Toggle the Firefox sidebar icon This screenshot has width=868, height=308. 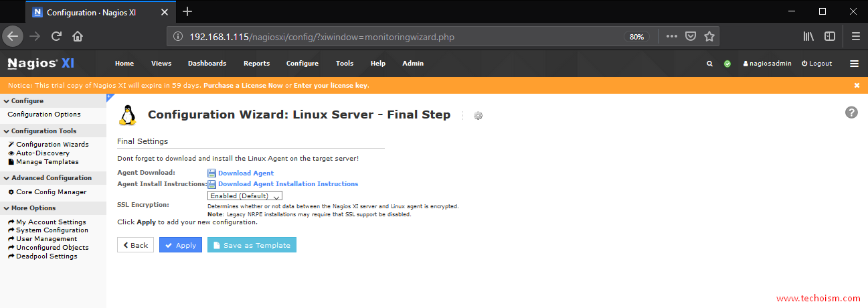pyautogui.click(x=830, y=36)
